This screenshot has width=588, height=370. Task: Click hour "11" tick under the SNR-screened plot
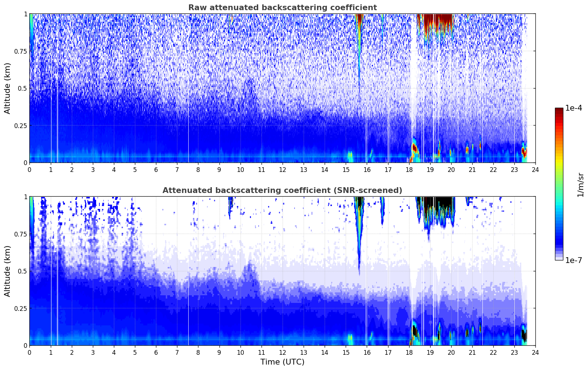tap(262, 352)
